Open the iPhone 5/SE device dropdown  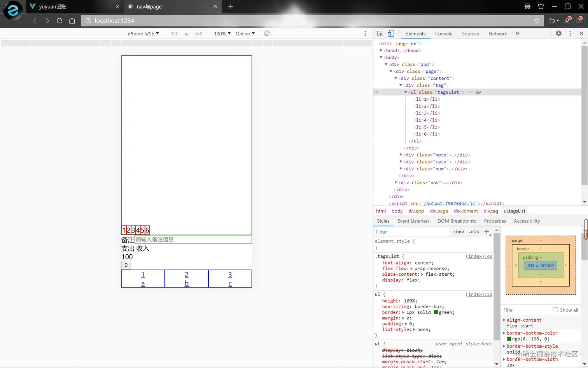point(143,33)
